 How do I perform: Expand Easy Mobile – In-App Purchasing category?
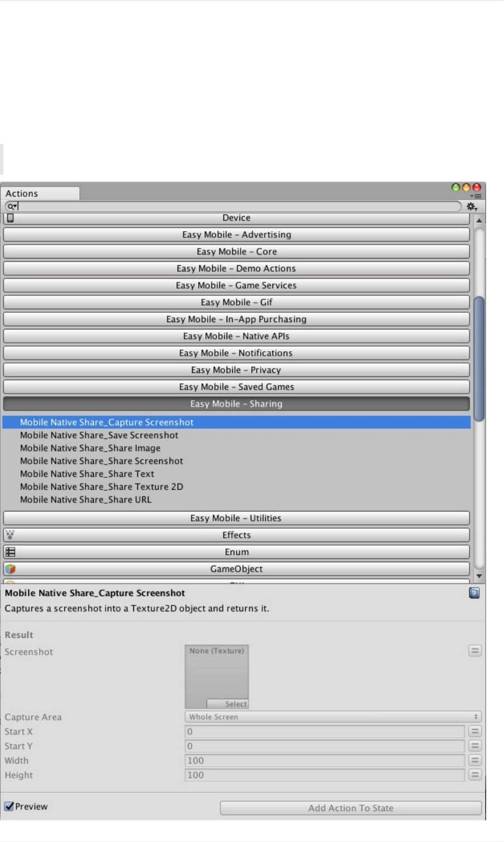237,319
